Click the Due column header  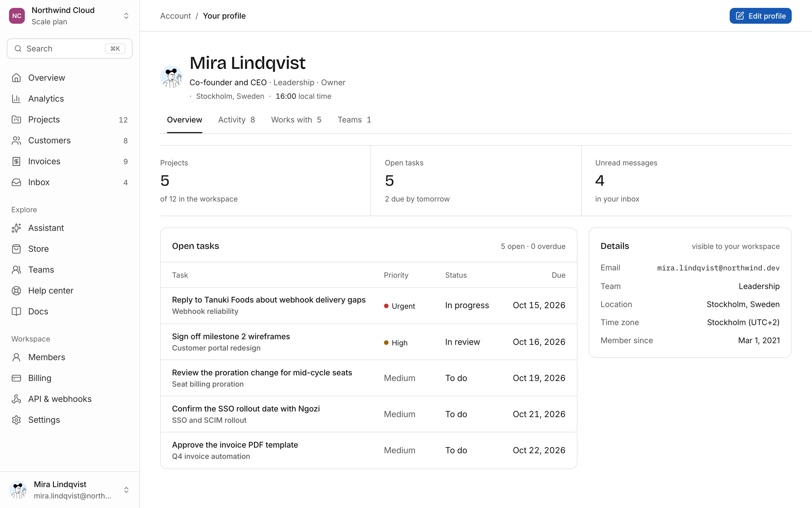(x=558, y=275)
